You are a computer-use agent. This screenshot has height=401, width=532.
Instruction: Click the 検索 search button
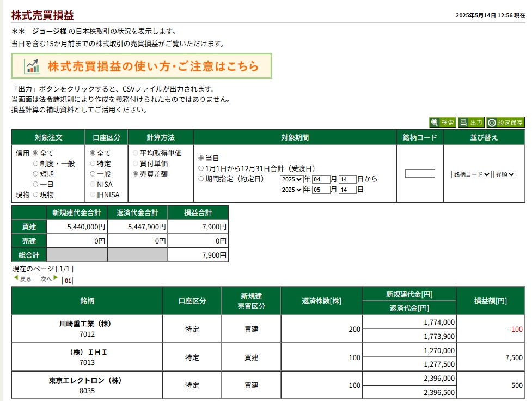[x=443, y=123]
